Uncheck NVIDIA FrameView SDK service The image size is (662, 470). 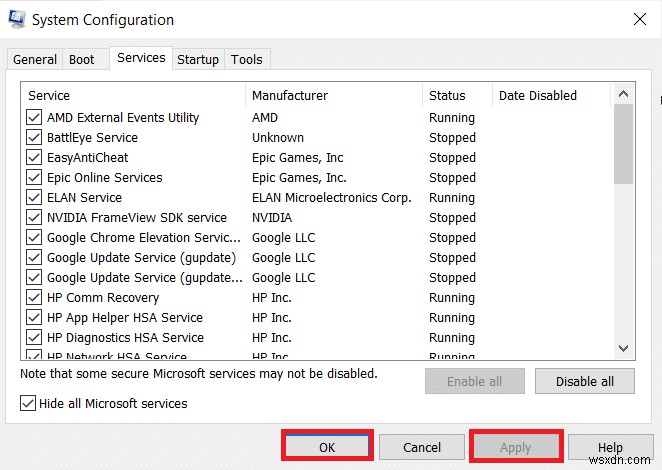pos(34,218)
